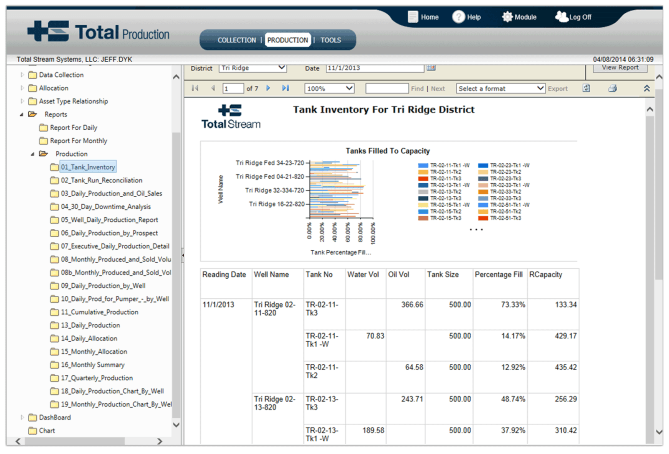This screenshot has width=669, height=454.
Task: Expand the Allocation tree node
Action: (22, 88)
